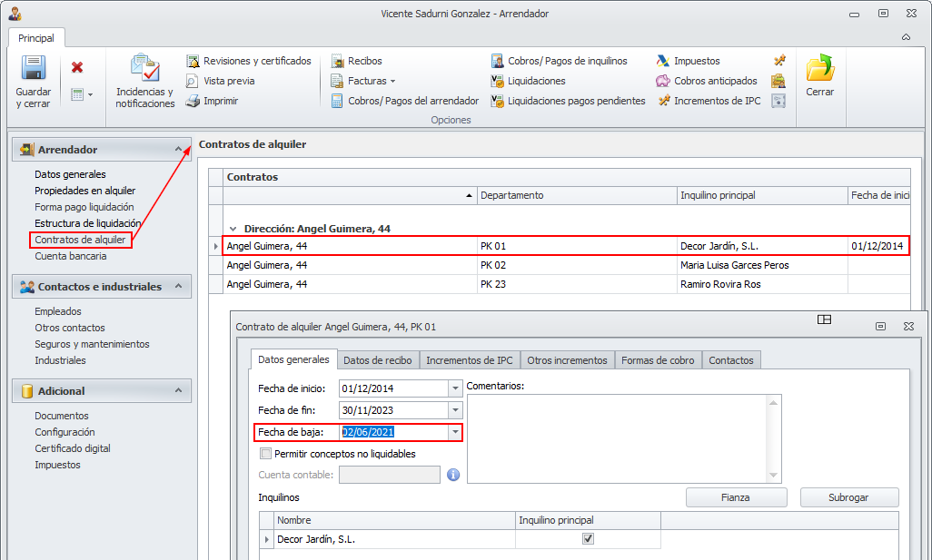This screenshot has height=560, width=932.
Task: Open Liquidaciones in the ribbon
Action: tap(529, 81)
